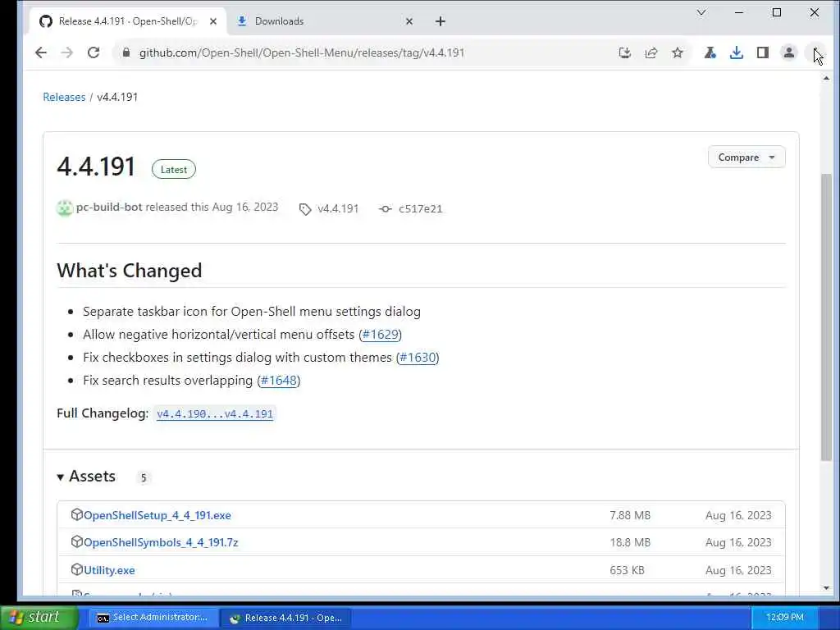Open the v4.4.191 tag link
The image size is (840, 630).
[338, 208]
